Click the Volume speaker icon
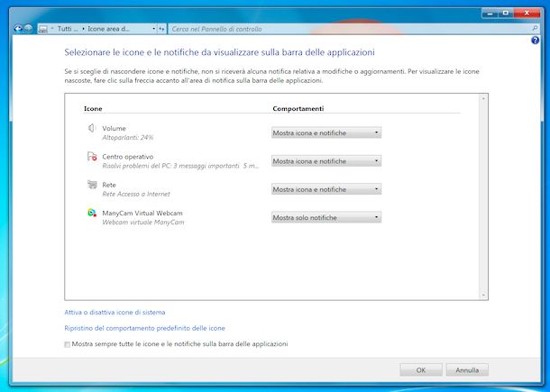 point(92,128)
